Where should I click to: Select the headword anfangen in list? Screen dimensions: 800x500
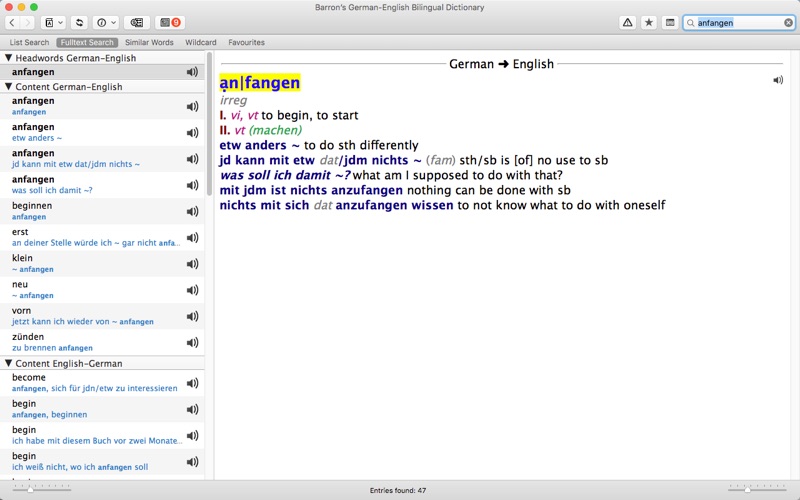(102, 72)
